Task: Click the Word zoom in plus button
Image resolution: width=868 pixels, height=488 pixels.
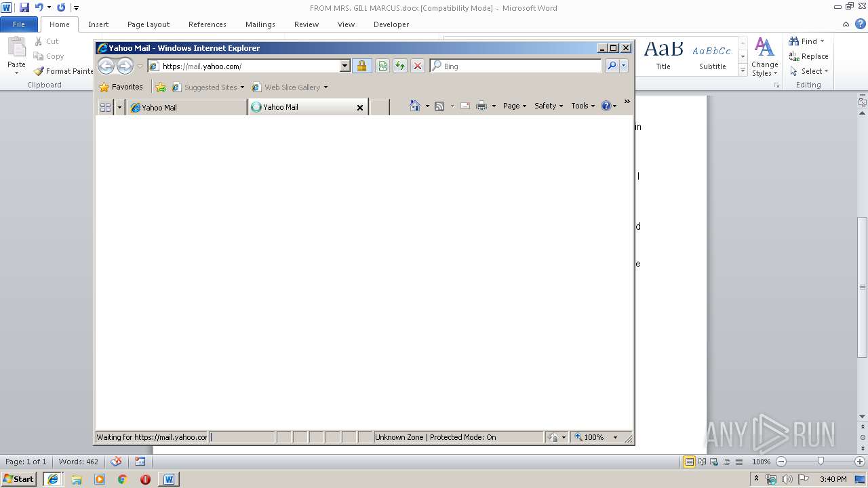Action: (860, 462)
